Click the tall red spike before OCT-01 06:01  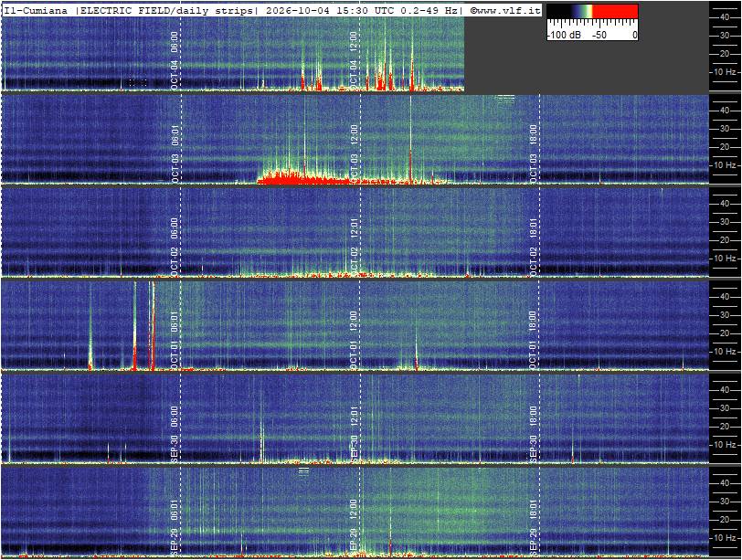point(153,325)
